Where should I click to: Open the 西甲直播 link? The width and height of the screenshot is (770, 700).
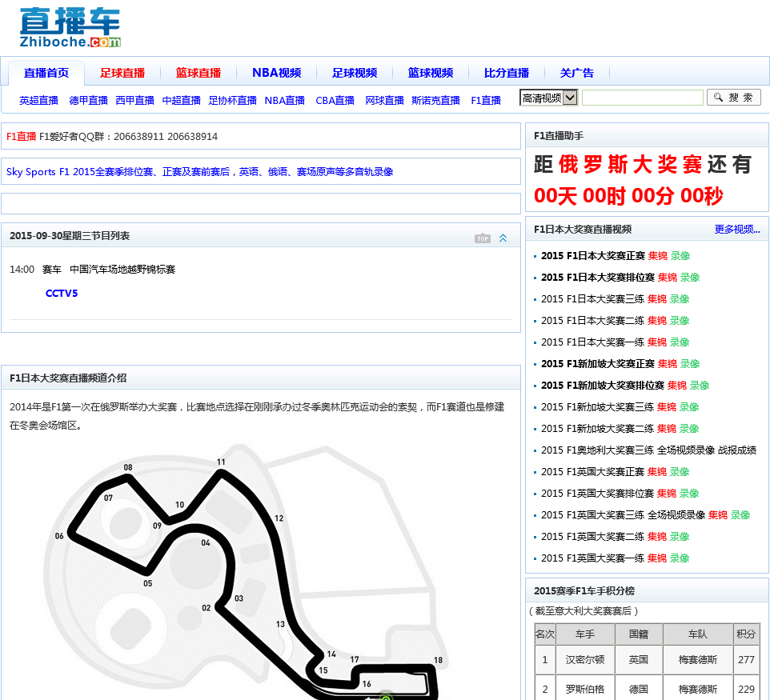point(135,101)
